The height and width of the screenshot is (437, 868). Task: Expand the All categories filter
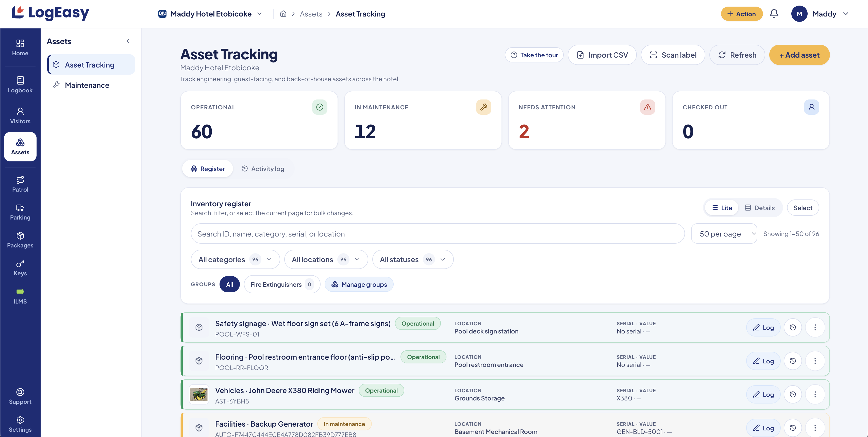(x=235, y=259)
